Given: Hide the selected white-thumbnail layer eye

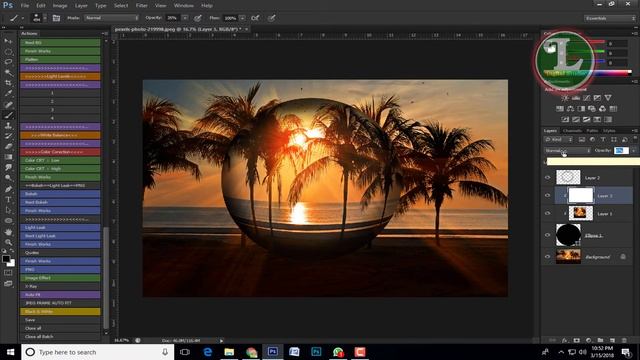Looking at the screenshot, I should click(548, 196).
